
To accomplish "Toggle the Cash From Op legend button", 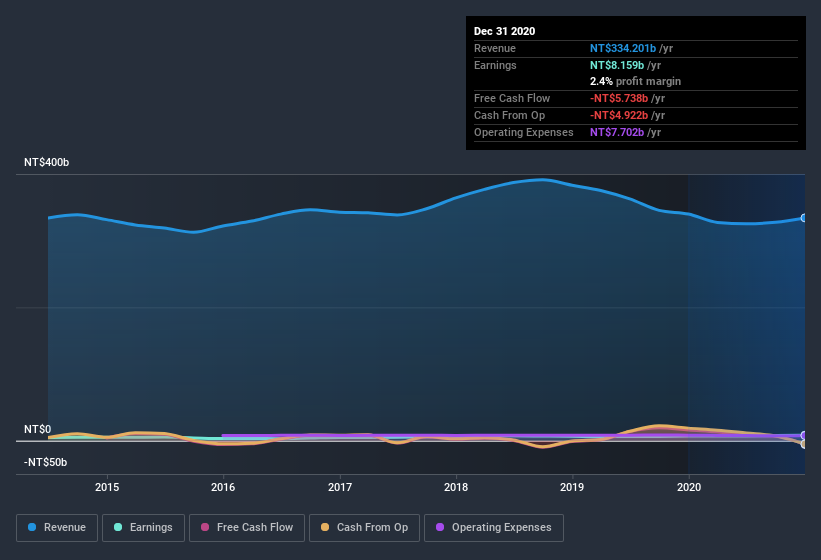I will (x=364, y=528).
